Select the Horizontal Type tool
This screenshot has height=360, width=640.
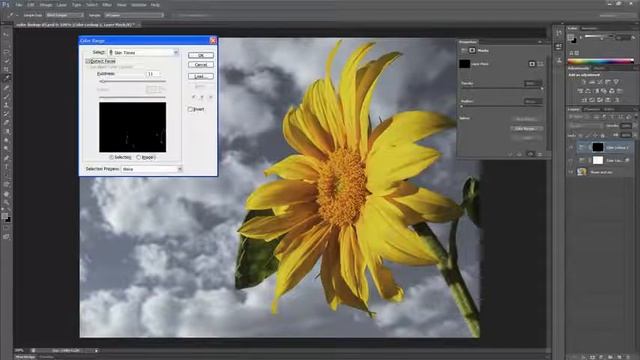[x=6, y=167]
